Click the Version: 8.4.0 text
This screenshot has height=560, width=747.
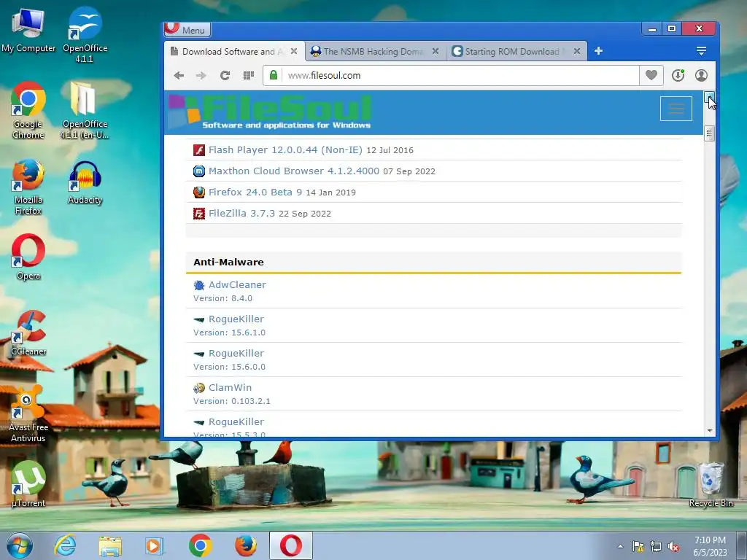pos(222,298)
